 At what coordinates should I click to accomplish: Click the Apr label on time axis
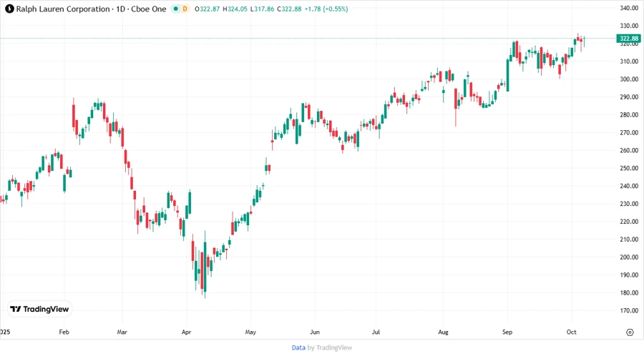(186, 332)
